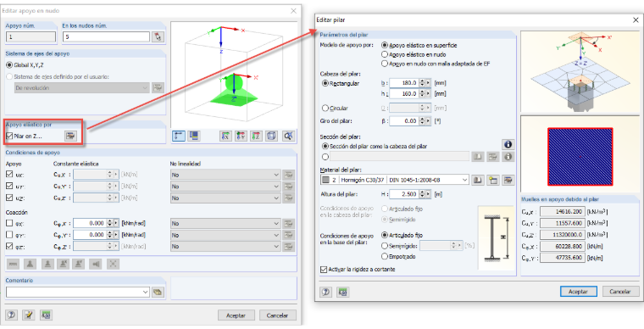This screenshot has width=644, height=329.
Task: Uncheck the uX' support checkbox
Action: [9, 174]
